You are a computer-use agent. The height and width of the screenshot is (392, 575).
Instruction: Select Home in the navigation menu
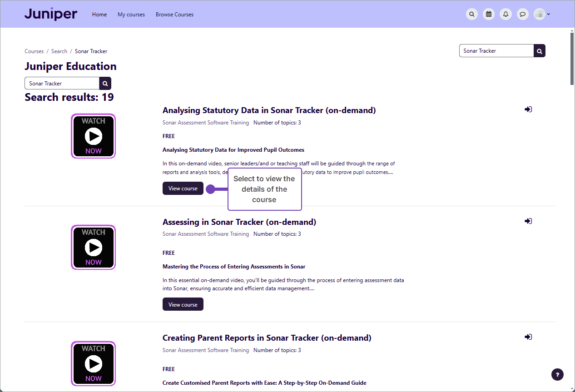pyautogui.click(x=99, y=14)
